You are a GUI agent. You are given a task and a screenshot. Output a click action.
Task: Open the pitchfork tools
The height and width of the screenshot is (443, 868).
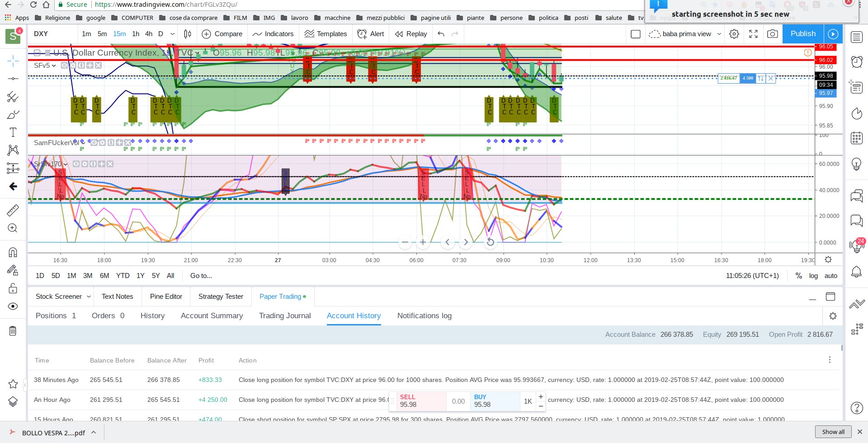click(x=13, y=97)
